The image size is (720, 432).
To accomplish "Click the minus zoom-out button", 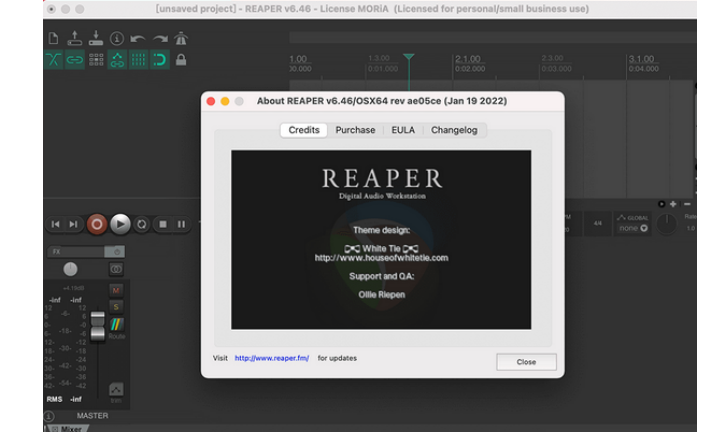I will (687, 204).
